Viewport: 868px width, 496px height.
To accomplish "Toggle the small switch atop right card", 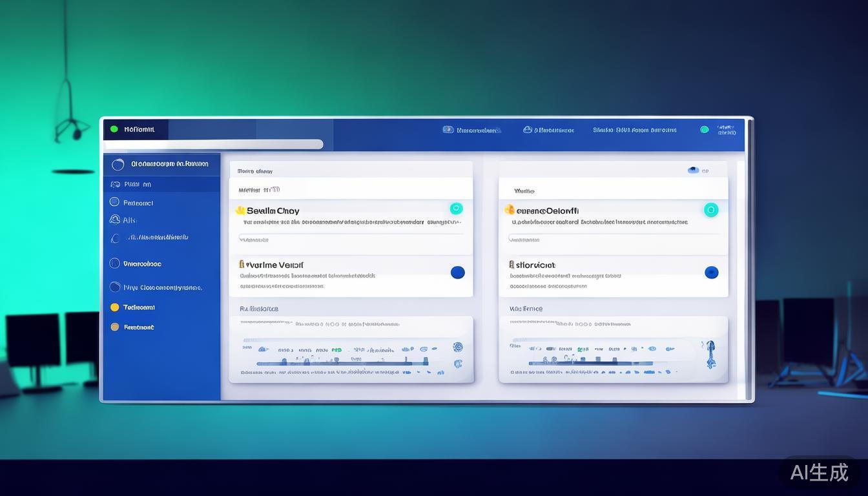I will point(693,170).
